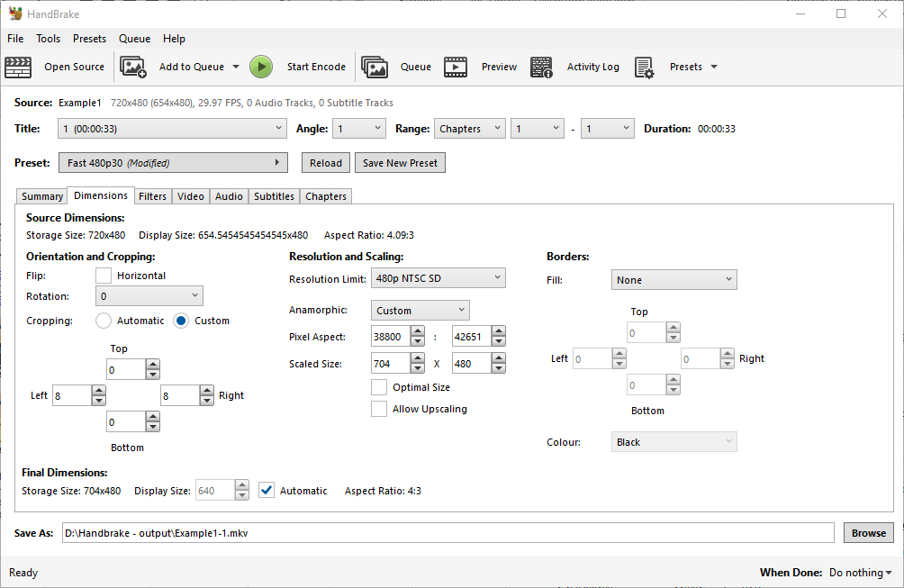This screenshot has height=588, width=904.
Task: Increase the Scaled Size width 704
Action: 418,358
